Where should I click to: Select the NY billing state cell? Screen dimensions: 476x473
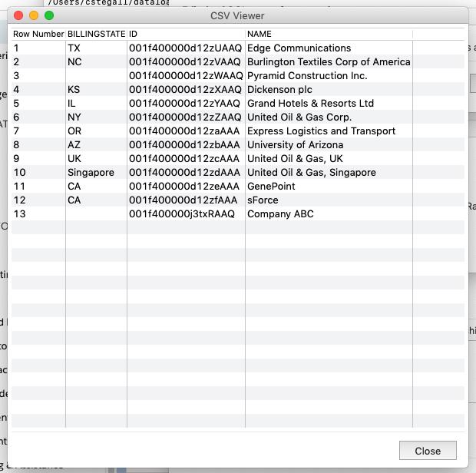[96, 117]
